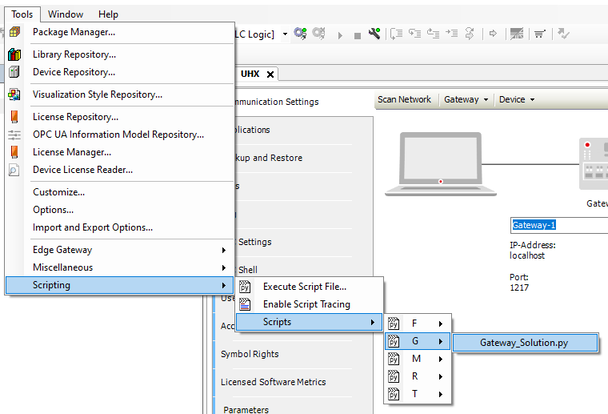Close the UHX tab
This screenshot has width=608, height=414.
pos(270,75)
